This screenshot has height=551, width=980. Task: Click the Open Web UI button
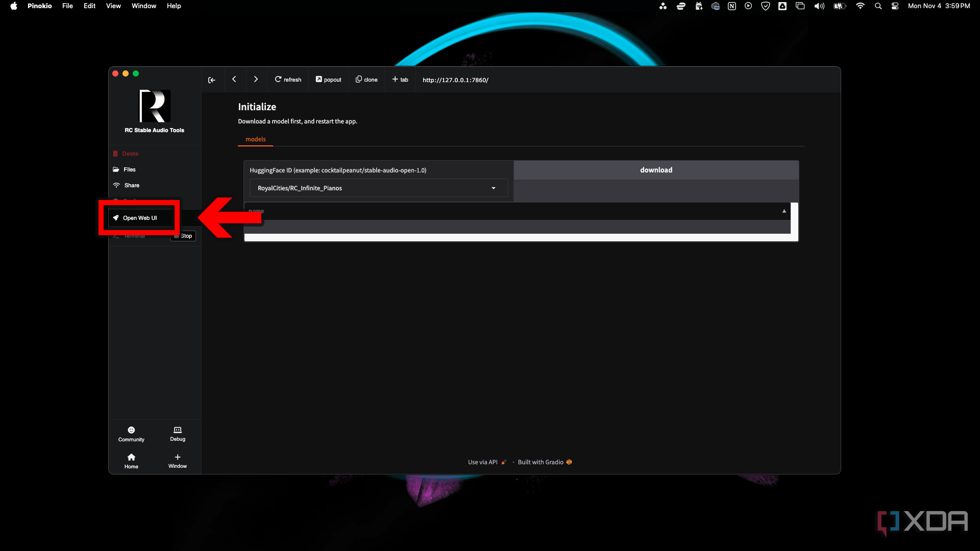[139, 217]
